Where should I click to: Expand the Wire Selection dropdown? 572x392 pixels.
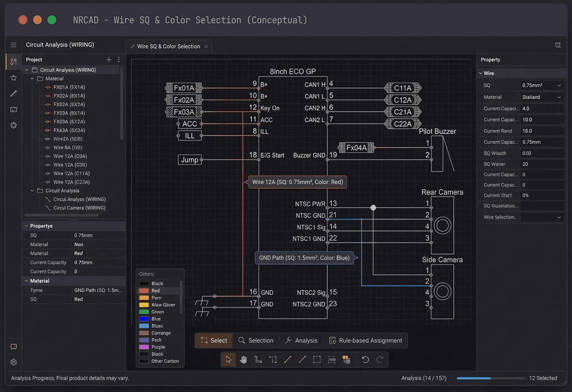pos(541,217)
